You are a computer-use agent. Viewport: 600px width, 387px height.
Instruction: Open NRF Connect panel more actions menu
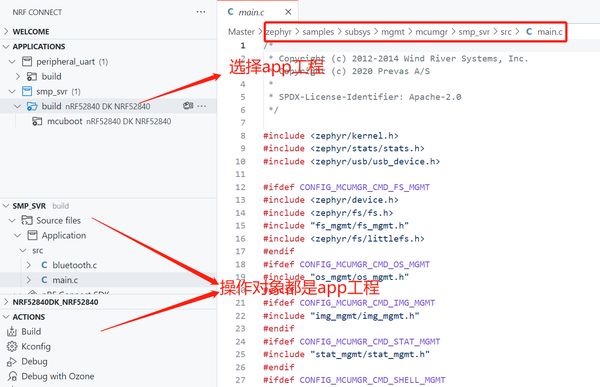click(201, 12)
